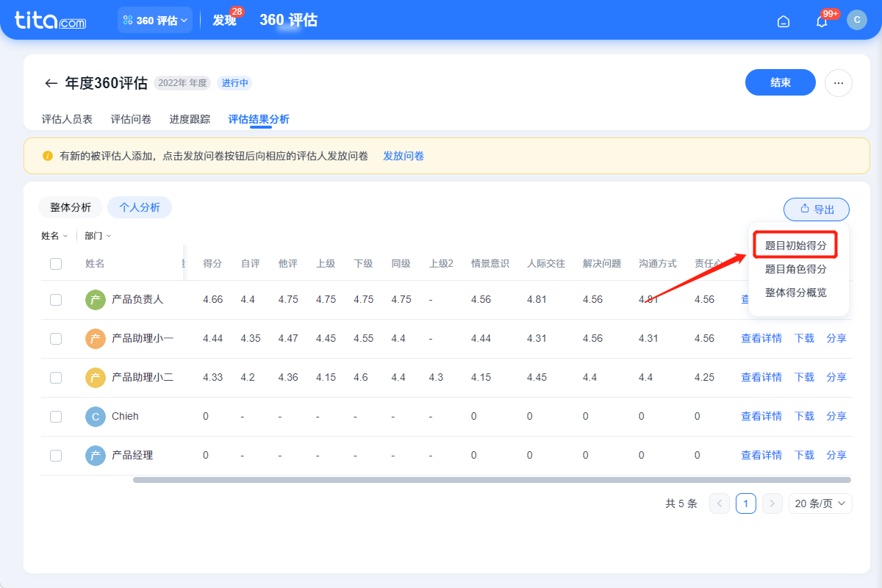This screenshot has width=882, height=588.
Task: Click the info icon in the yellow banner
Action: tap(46, 155)
